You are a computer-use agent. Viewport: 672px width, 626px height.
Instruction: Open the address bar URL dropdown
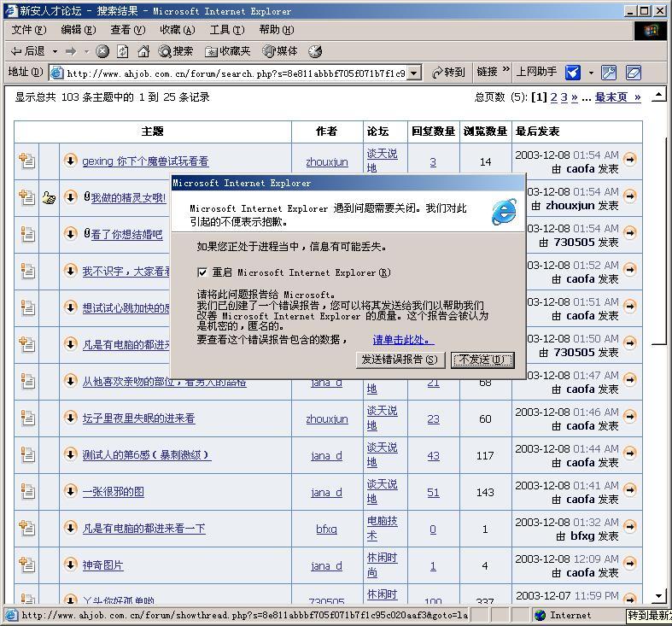click(413, 73)
